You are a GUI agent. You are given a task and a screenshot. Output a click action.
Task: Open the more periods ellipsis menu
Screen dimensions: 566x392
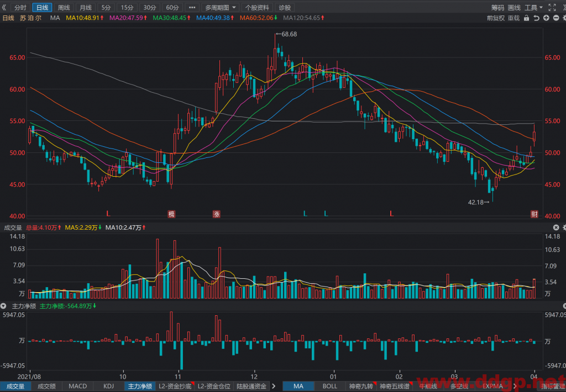192,8
